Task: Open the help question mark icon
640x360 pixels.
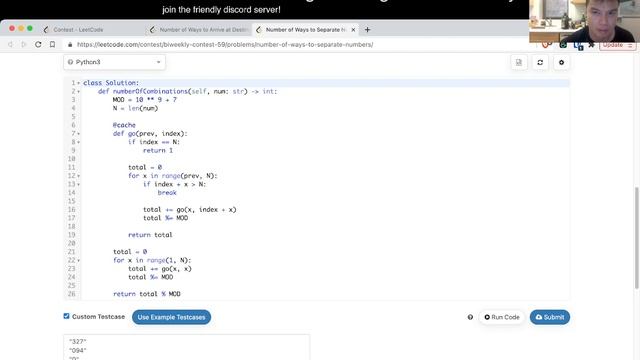Action: [x=470, y=317]
